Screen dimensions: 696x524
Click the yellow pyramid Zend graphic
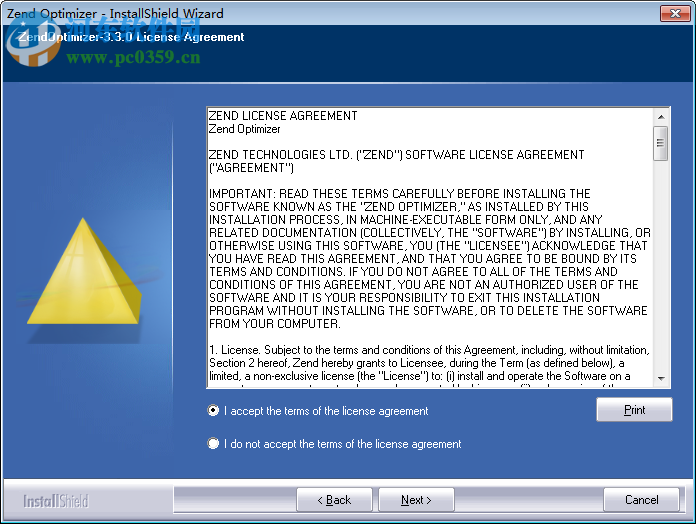point(84,271)
